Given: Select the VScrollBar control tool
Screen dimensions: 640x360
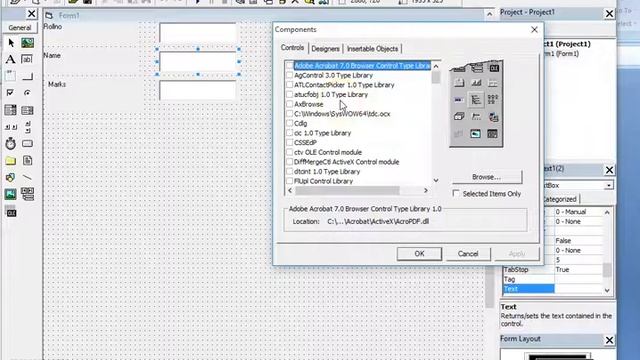Looking at the screenshot, I should 27,127.
